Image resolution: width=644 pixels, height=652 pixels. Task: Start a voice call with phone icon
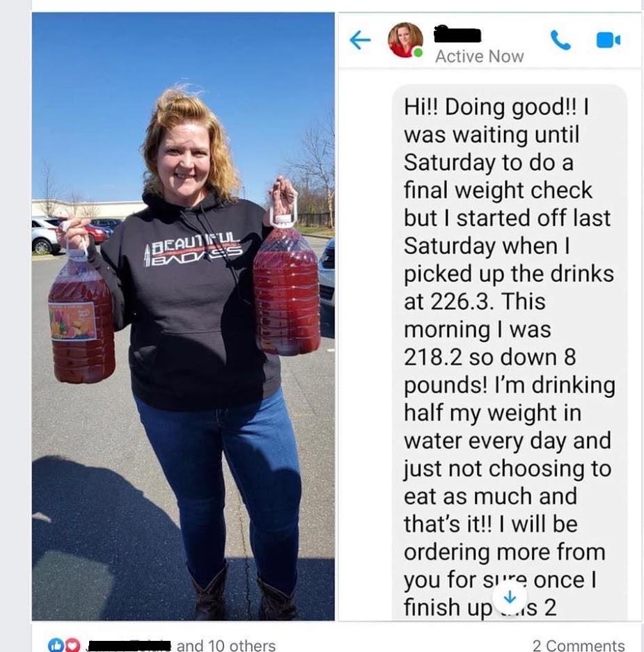point(560,40)
